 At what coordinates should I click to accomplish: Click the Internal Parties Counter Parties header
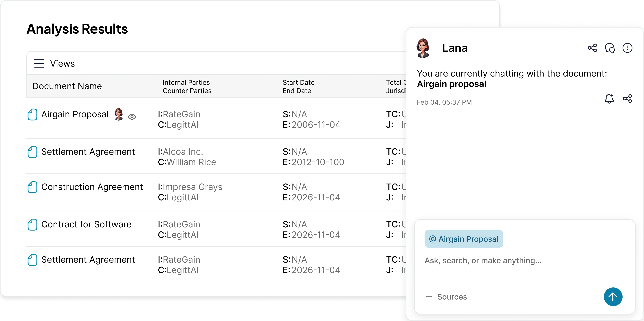[187, 87]
